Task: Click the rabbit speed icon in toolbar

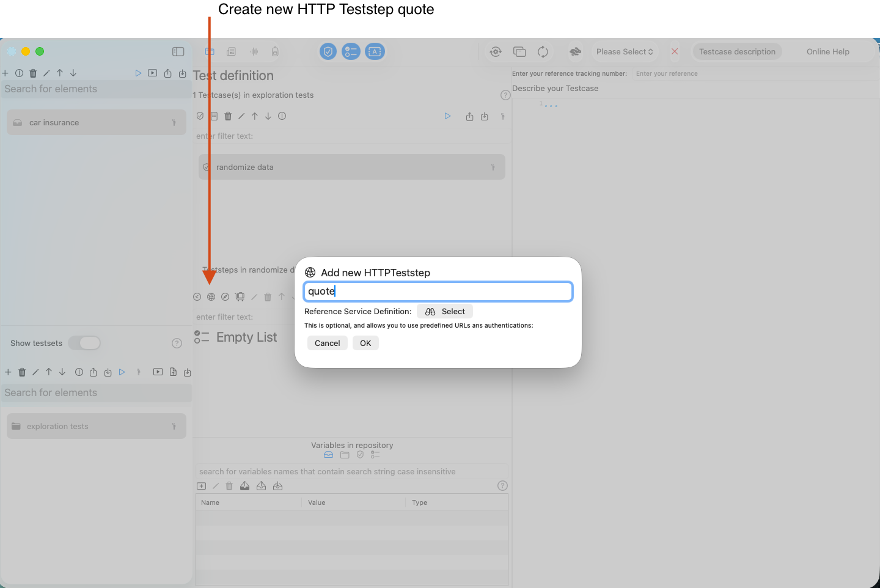Action: coord(575,52)
